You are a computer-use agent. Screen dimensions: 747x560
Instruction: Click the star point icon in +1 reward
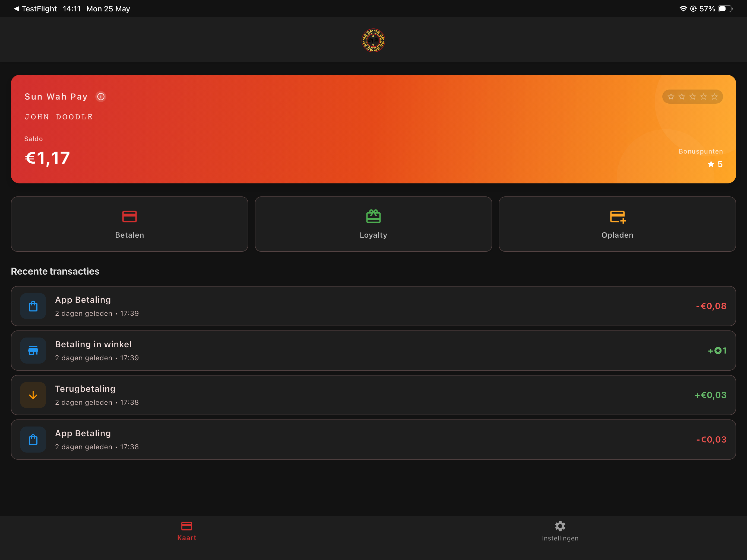(718, 351)
